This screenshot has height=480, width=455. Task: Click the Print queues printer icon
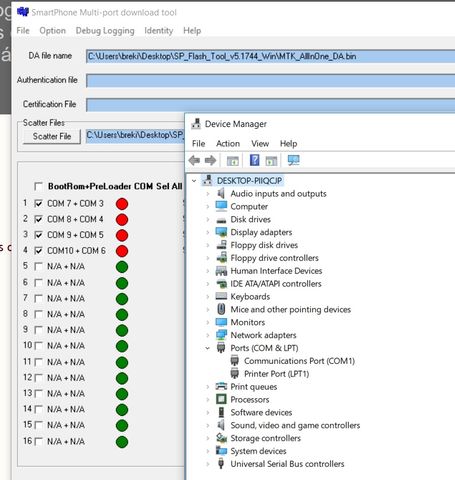221,386
